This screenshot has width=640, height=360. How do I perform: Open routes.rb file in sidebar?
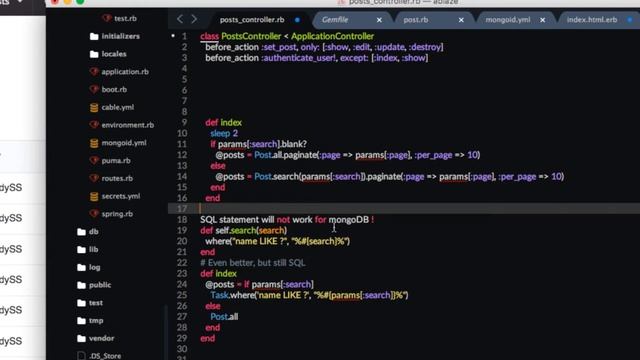tap(117, 178)
